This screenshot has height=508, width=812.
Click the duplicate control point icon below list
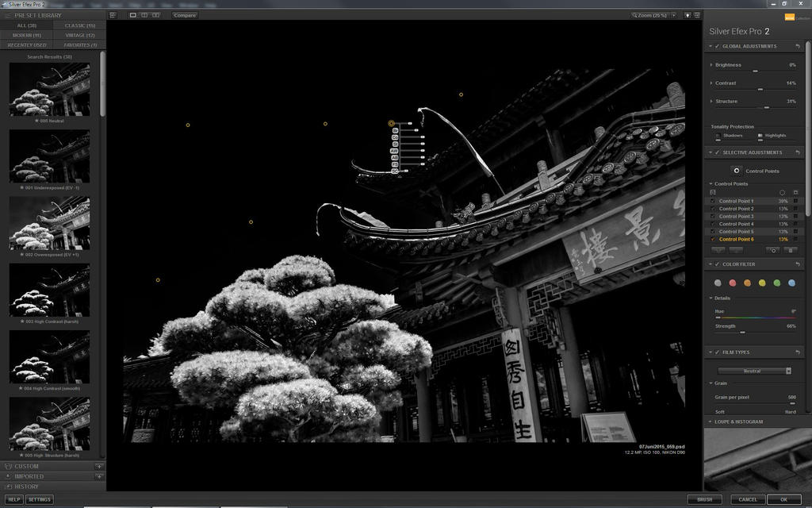[772, 250]
